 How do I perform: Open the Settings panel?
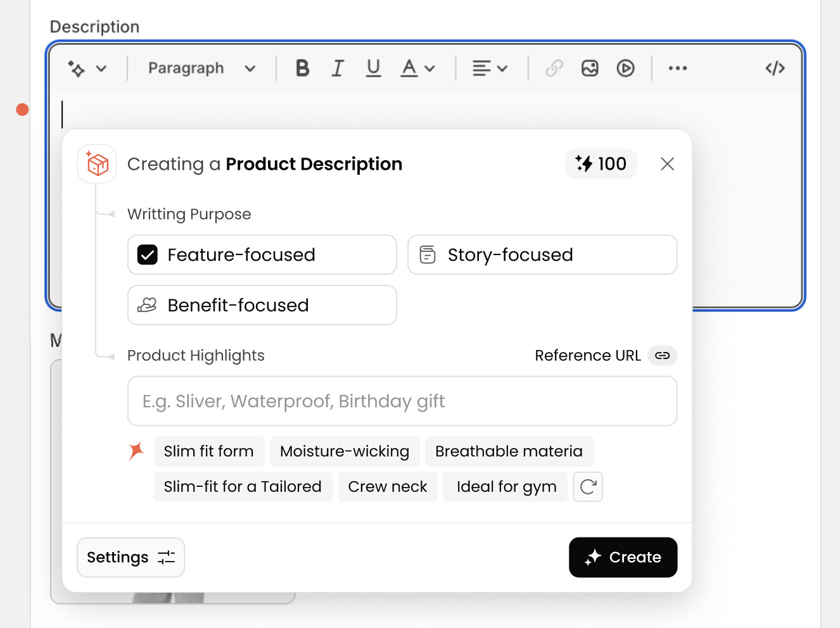tap(130, 557)
